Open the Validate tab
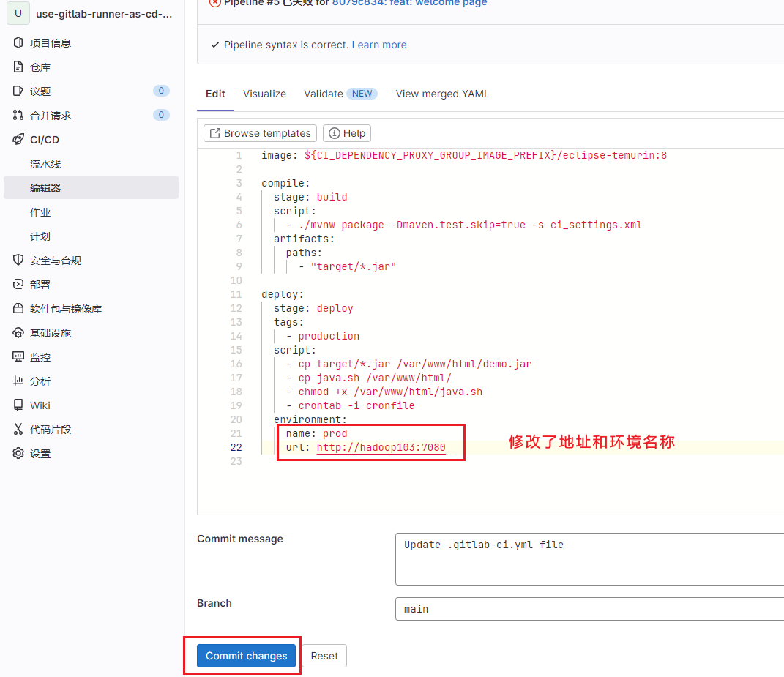Image resolution: width=784 pixels, height=677 pixels. [x=324, y=94]
